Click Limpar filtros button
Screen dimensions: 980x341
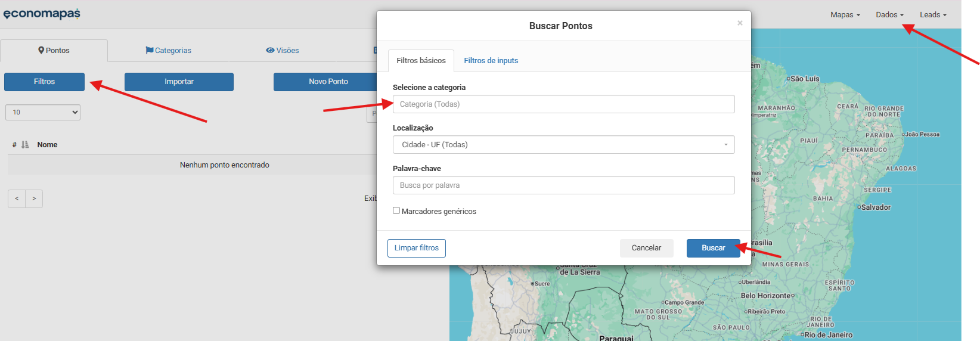point(416,248)
